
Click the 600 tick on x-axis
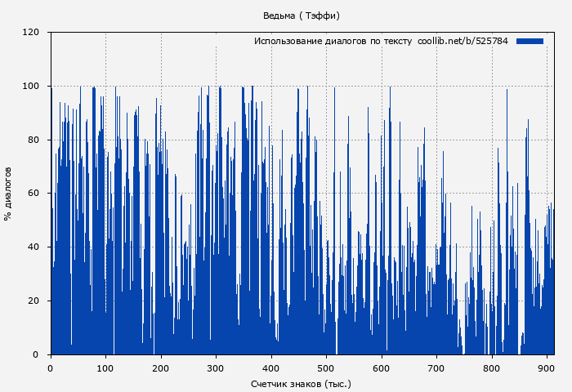click(x=382, y=367)
